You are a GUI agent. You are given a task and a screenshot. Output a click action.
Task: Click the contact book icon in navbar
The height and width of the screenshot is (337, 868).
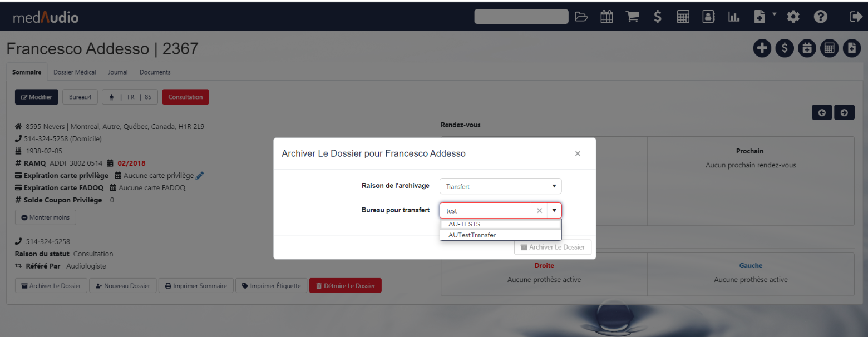point(708,17)
